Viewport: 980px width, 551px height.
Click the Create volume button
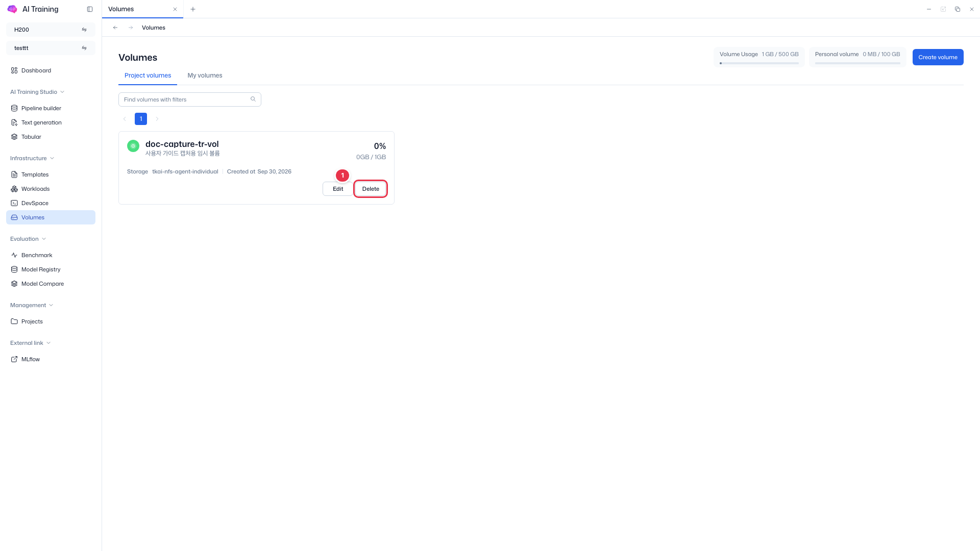coord(938,57)
